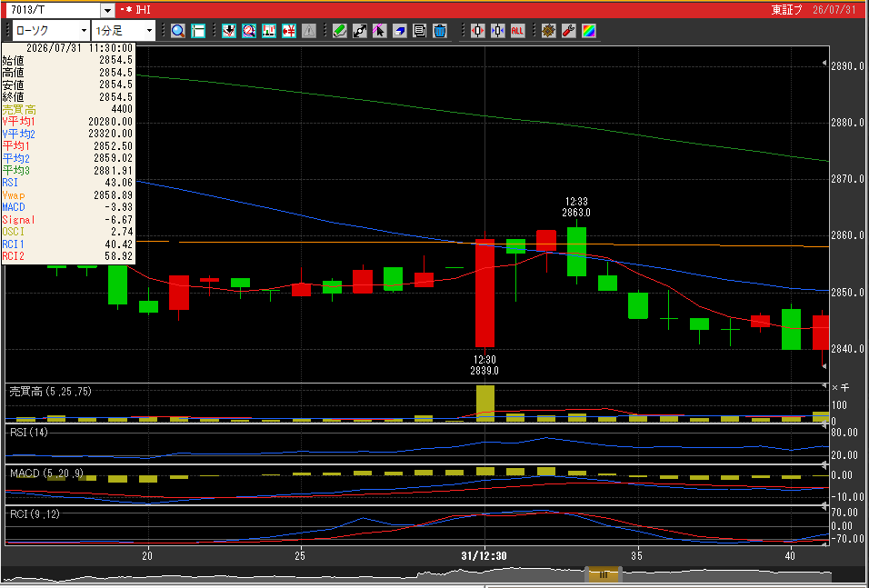The width and height of the screenshot is (869, 588).
Task: Click the tall red 12:30 candlestick
Action: click(x=484, y=294)
